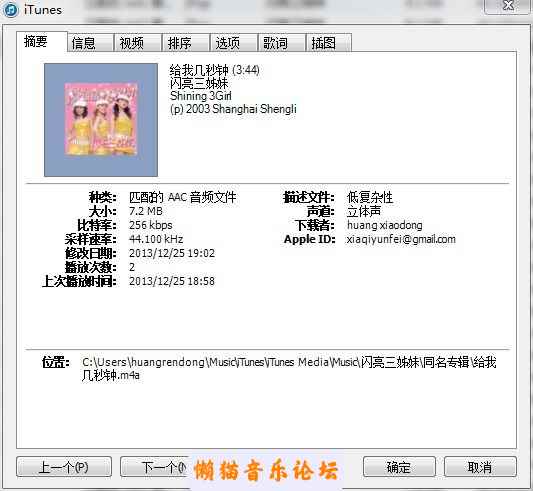Viewport: 533px width, 491px height.
Task: Open the 视频 tab
Action: pos(138,43)
